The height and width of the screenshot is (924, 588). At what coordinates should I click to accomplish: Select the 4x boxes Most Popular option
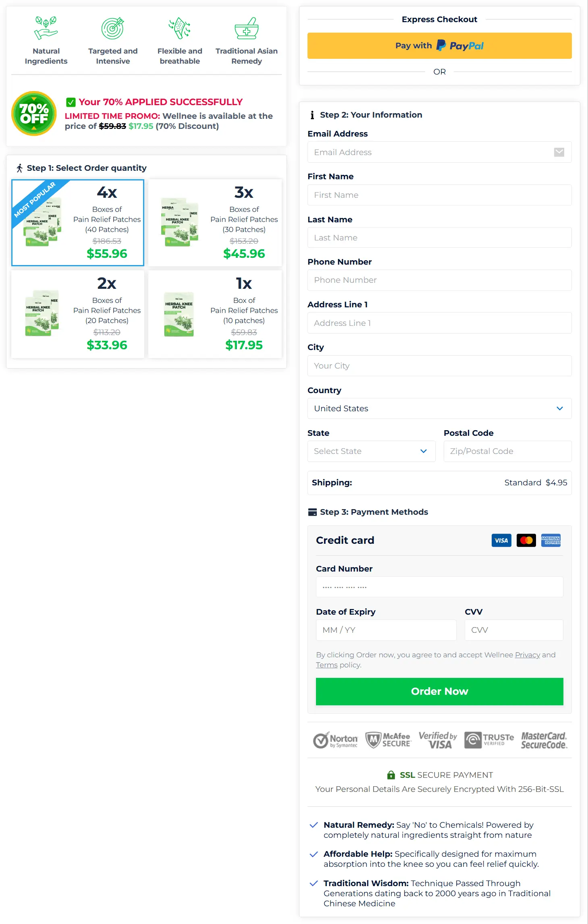(78, 223)
